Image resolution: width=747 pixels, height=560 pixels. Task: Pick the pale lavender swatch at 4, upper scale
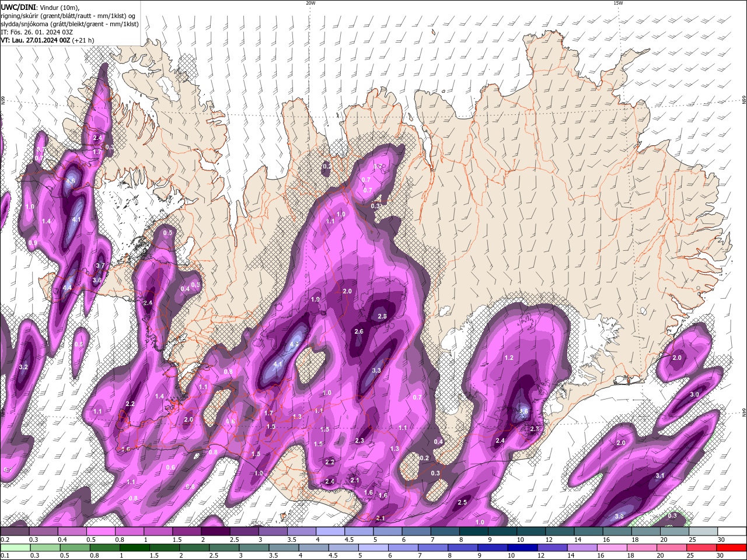(330, 531)
